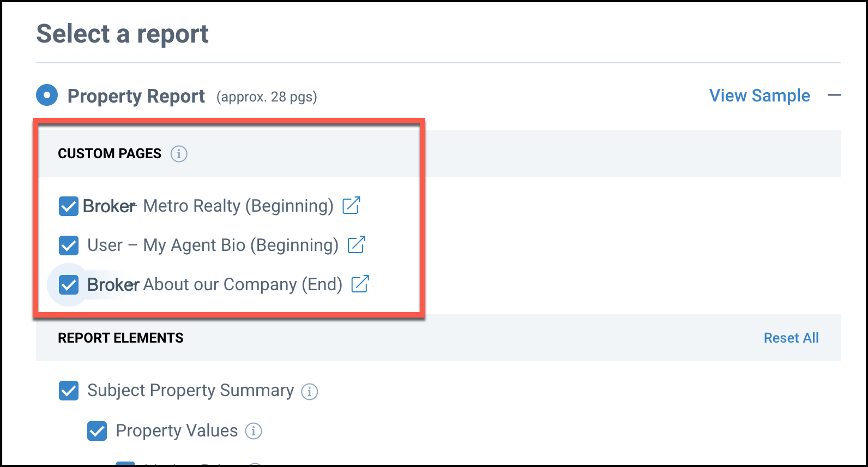Open Metro Realty custom page external link
868x467 pixels.
point(351,205)
